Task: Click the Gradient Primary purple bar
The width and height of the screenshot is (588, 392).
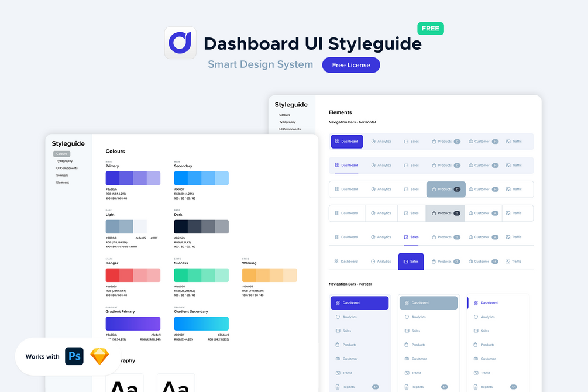Action: (x=133, y=324)
